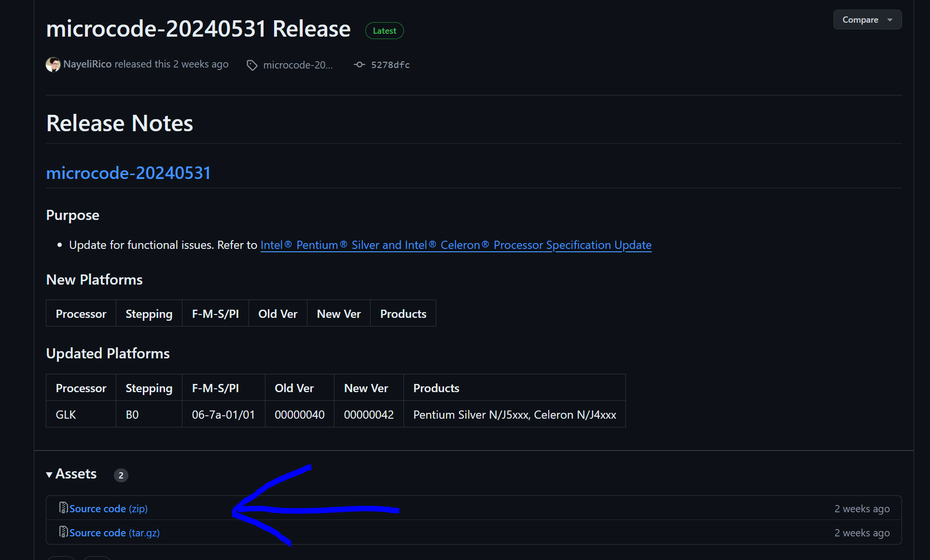The image size is (930, 560).
Task: Visit the NayeliRico profile link
Action: 87,64
